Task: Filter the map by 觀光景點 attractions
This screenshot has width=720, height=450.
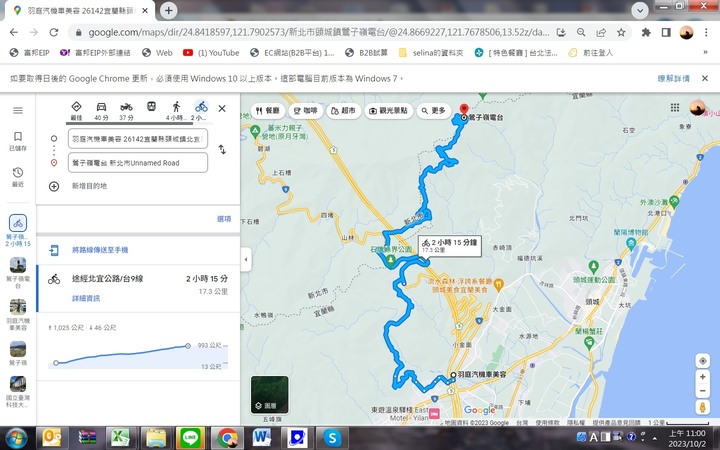Action: 389,111
